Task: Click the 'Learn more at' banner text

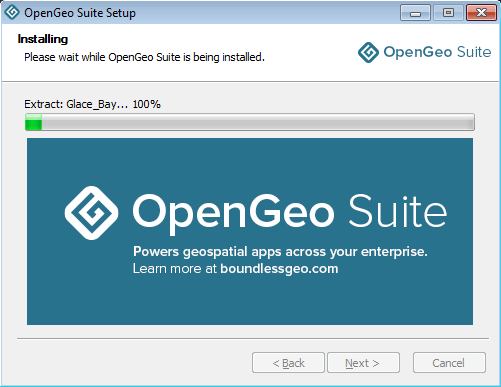Action: tap(175, 269)
